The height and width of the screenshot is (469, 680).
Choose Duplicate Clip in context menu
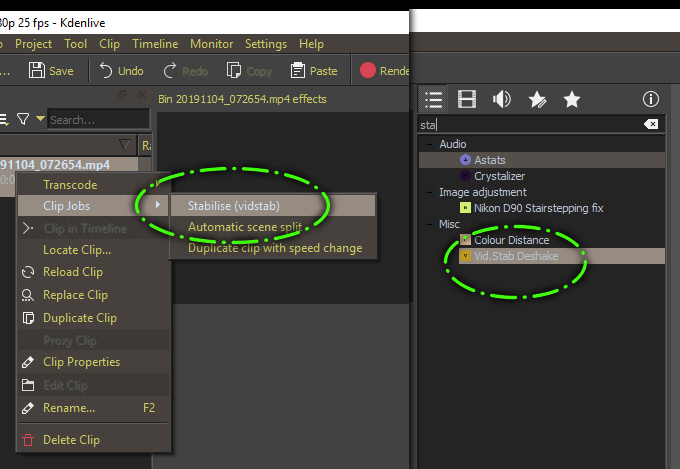tap(93, 318)
